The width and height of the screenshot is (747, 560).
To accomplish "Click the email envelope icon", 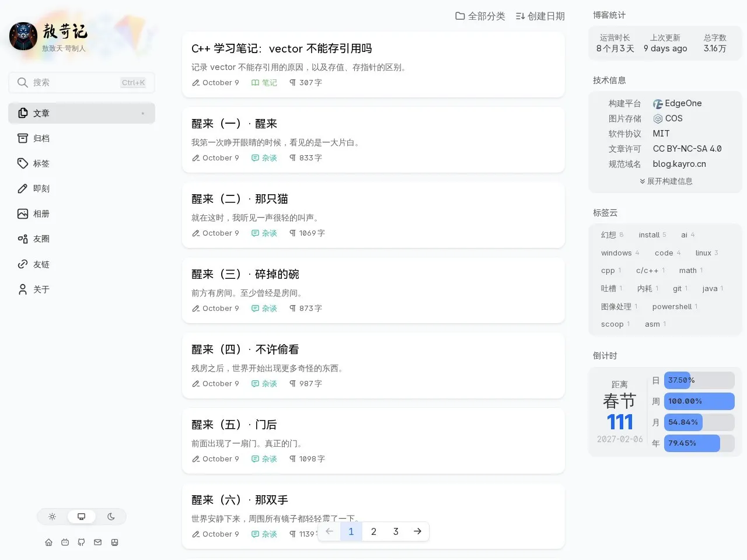I will pos(97,542).
